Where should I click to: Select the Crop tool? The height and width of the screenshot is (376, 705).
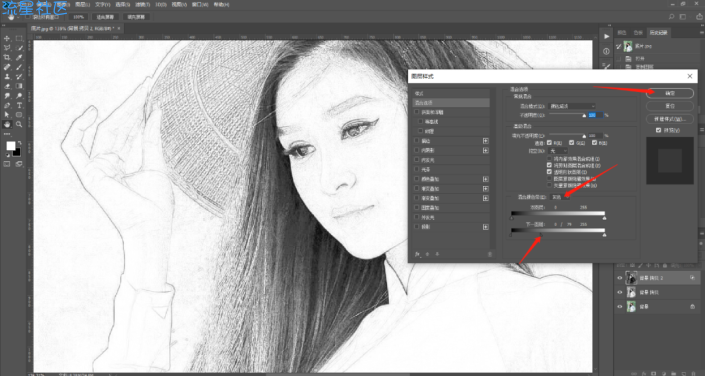tap(7, 58)
